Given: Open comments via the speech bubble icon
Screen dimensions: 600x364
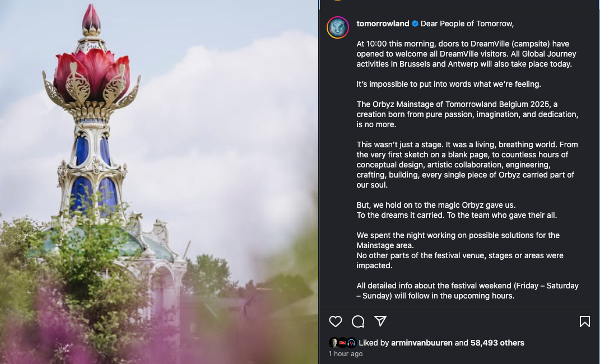Looking at the screenshot, I should [x=358, y=321].
